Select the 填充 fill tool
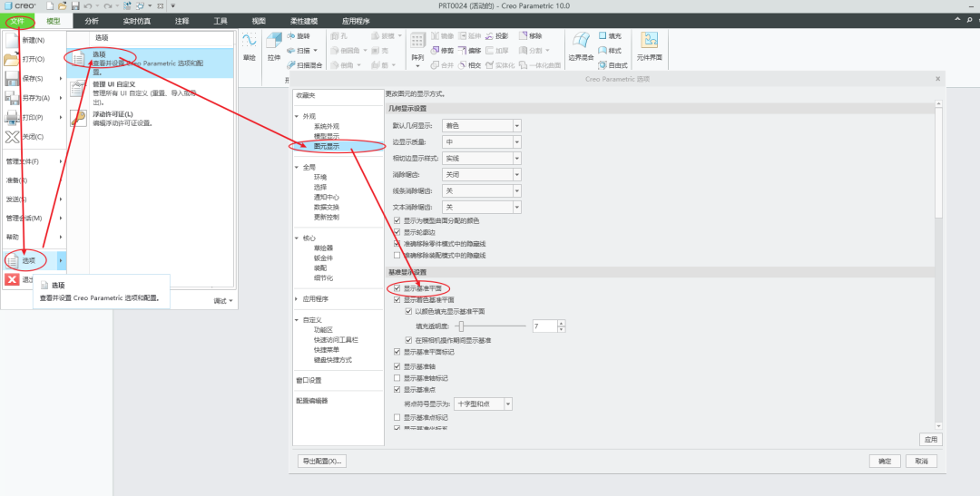Screen dimensions: 980x496 tap(610, 36)
